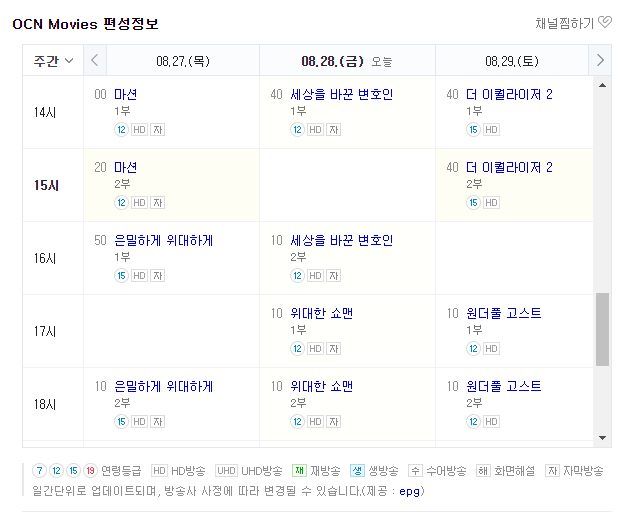Click the 16시 time row label
The image size is (632, 518).
pyautogui.click(x=45, y=258)
